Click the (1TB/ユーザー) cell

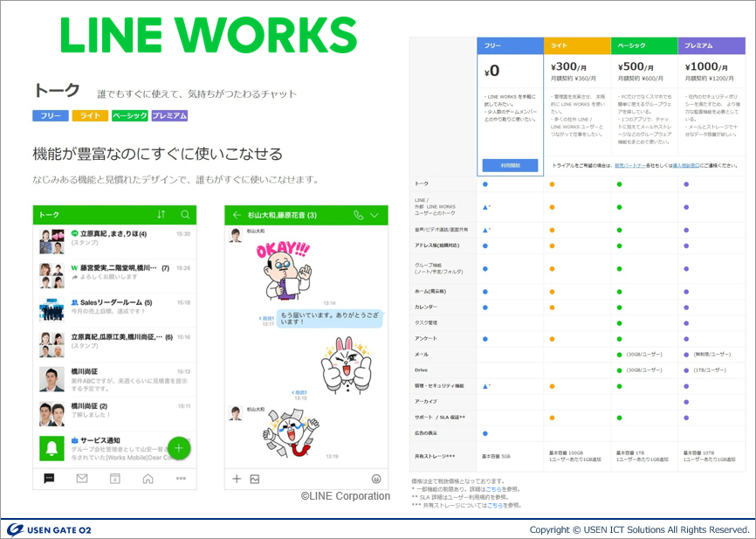pyautogui.click(x=710, y=370)
